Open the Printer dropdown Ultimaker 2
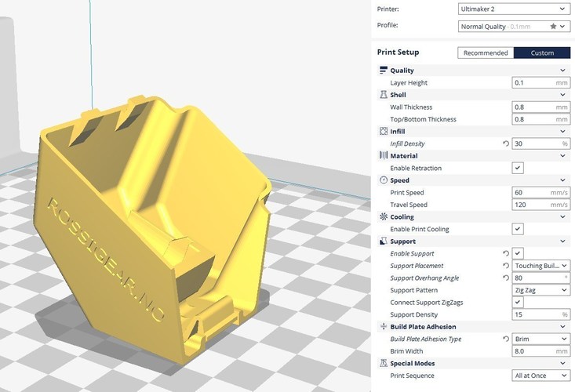Viewport: 575px width, 392px height. 514,9
